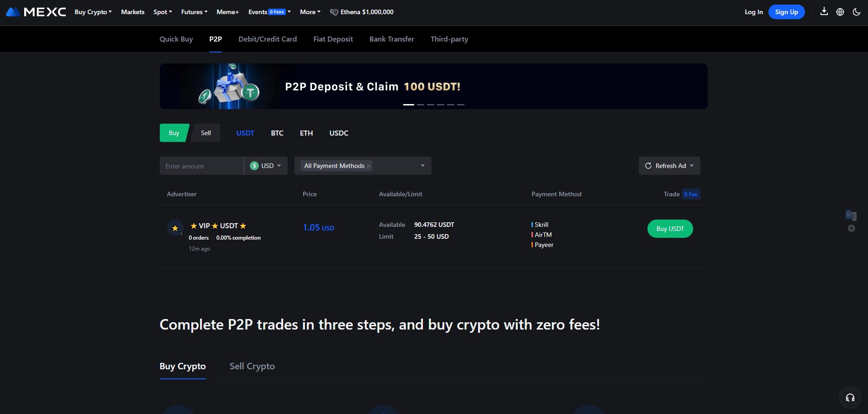Image resolution: width=868 pixels, height=414 pixels.
Task: Toggle dark mode moon icon
Action: pos(857,12)
